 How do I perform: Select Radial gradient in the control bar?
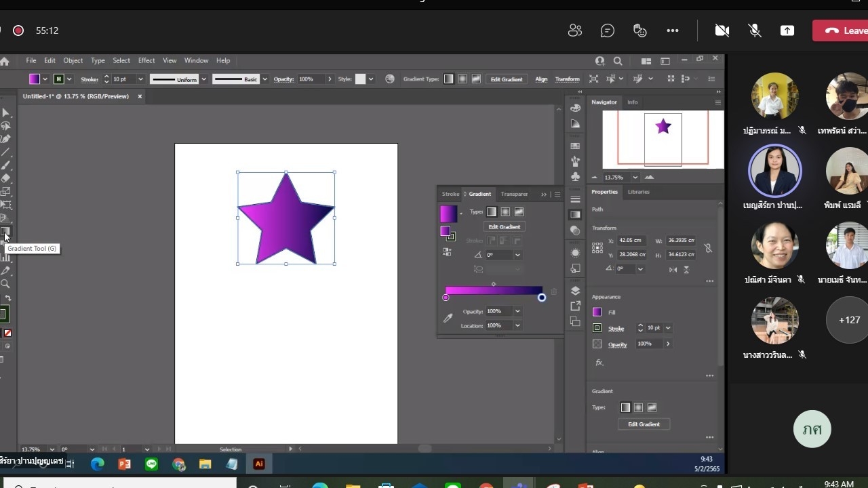point(462,79)
